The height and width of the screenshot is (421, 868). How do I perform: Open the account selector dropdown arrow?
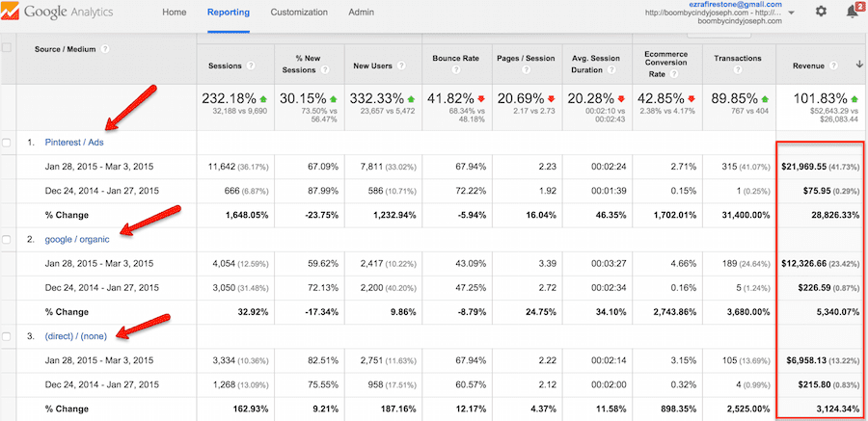click(x=792, y=13)
